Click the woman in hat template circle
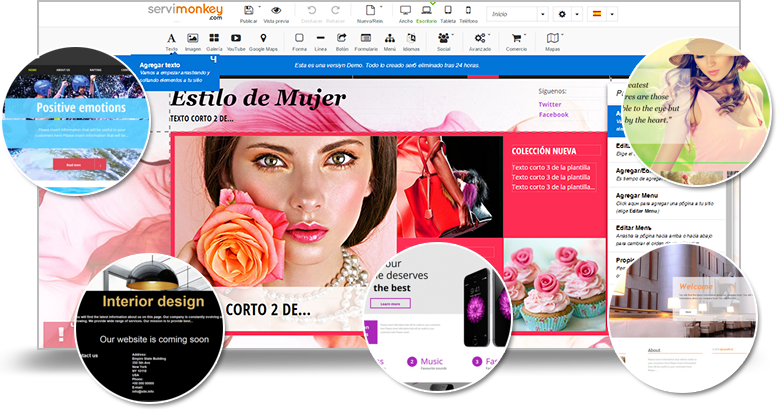Image resolution: width=777 pixels, height=410 pixels. click(697, 112)
